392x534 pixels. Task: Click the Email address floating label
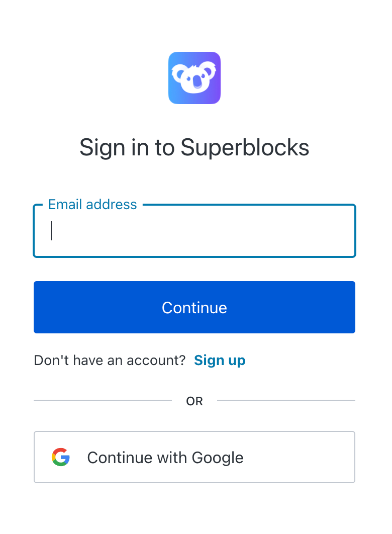(92, 204)
